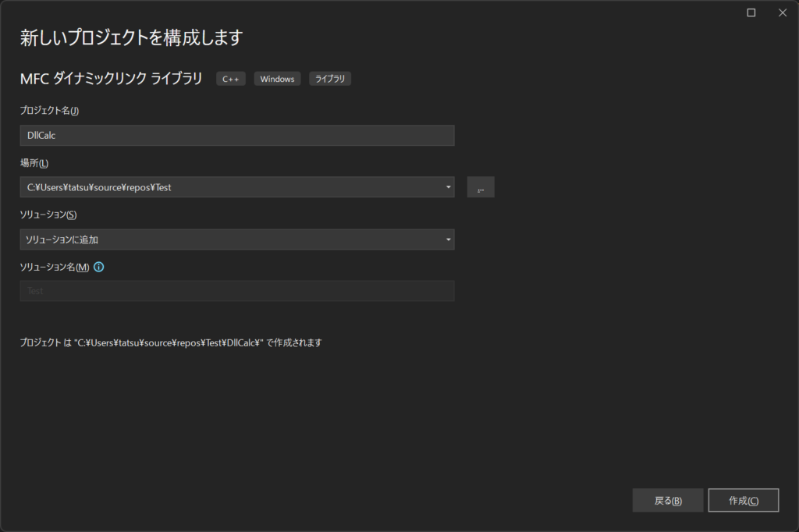Click the プロジェクト名(J) label

pos(49,111)
